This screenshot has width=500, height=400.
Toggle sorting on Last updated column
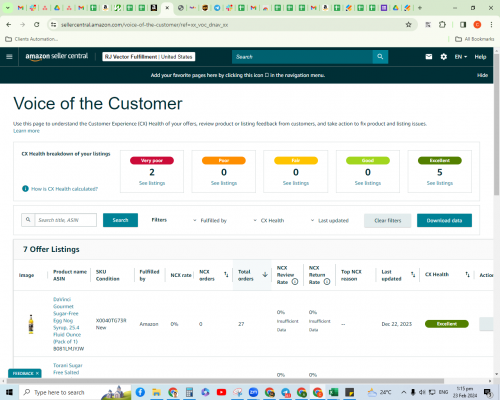(413, 275)
